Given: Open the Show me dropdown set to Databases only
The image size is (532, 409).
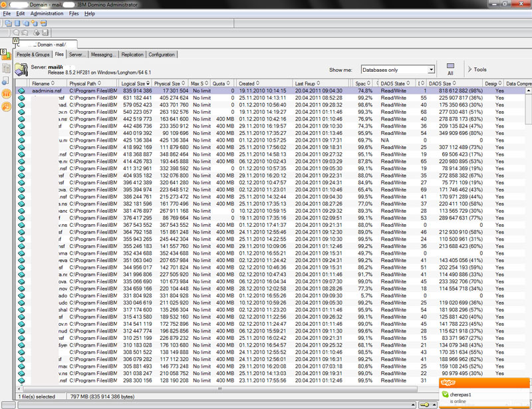Looking at the screenshot, I should [398, 70].
